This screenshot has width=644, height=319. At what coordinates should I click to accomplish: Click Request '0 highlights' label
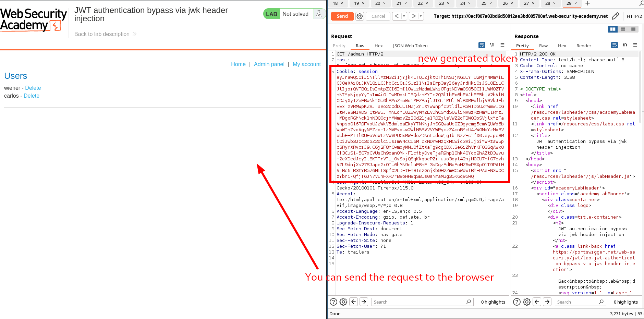point(493,302)
